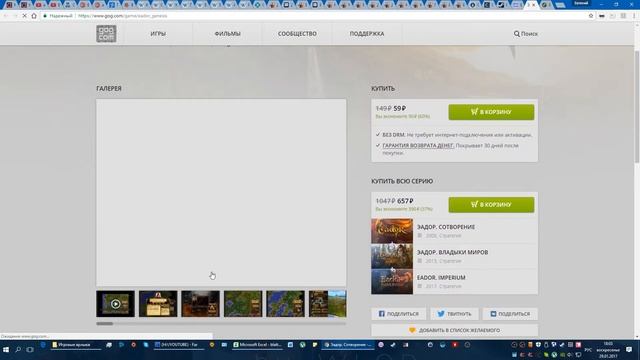This screenshot has height=360, width=640.
Task: Switch to Эадор. Сотворение browser taskbar item
Action: (x=348, y=345)
